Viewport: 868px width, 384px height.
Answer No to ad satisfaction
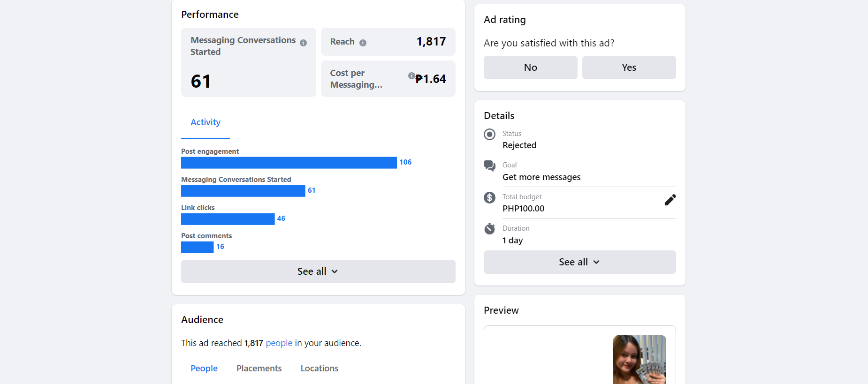(x=530, y=68)
